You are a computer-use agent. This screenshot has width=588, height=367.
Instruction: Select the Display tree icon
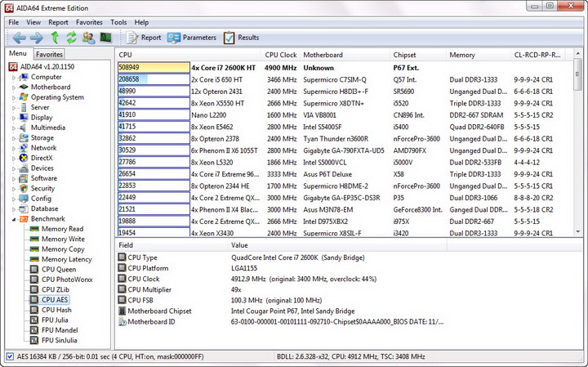tap(24, 118)
